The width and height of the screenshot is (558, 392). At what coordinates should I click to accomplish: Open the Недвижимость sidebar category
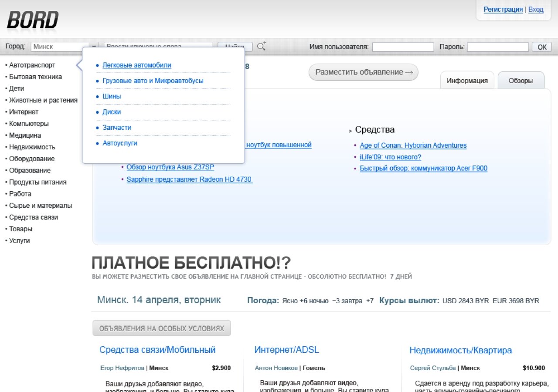(32, 148)
